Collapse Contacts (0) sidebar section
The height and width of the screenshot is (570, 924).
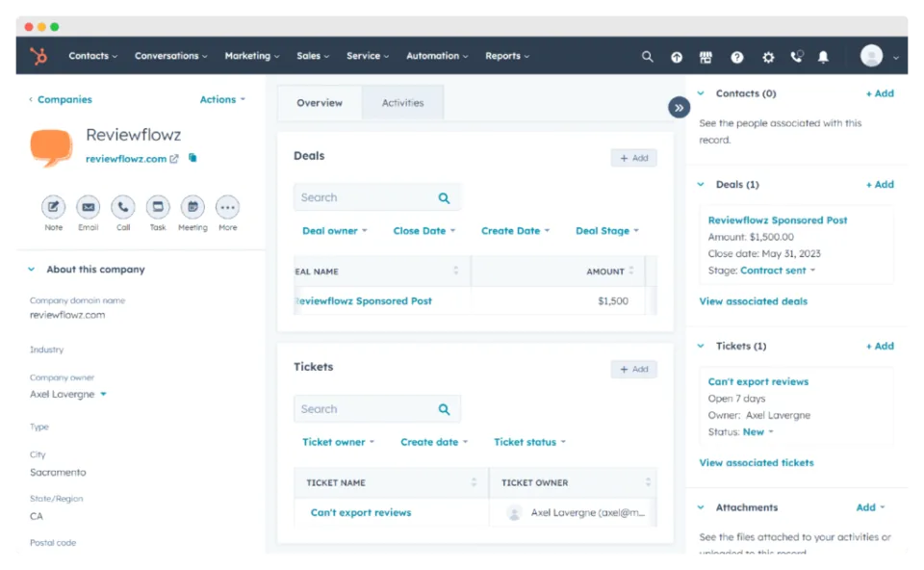(x=701, y=93)
